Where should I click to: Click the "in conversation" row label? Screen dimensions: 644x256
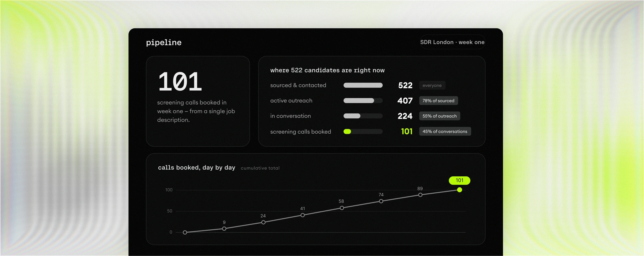coord(290,116)
